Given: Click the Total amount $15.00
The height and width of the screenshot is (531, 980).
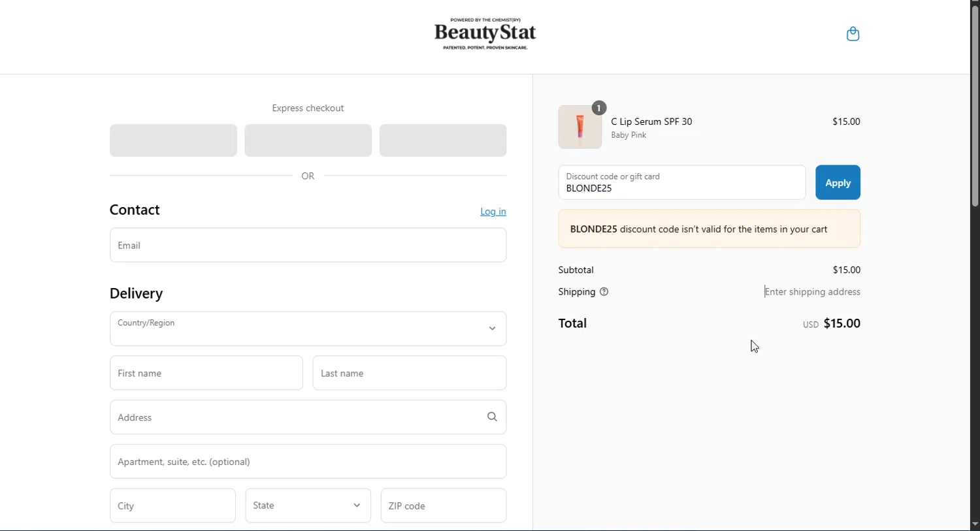Looking at the screenshot, I should click(x=841, y=323).
